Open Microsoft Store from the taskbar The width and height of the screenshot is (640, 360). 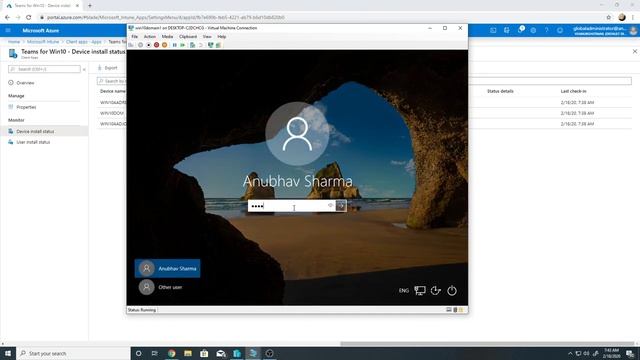coord(204,353)
